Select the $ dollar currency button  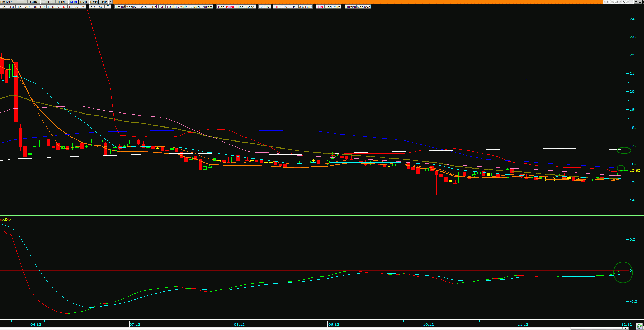[x=286, y=7]
